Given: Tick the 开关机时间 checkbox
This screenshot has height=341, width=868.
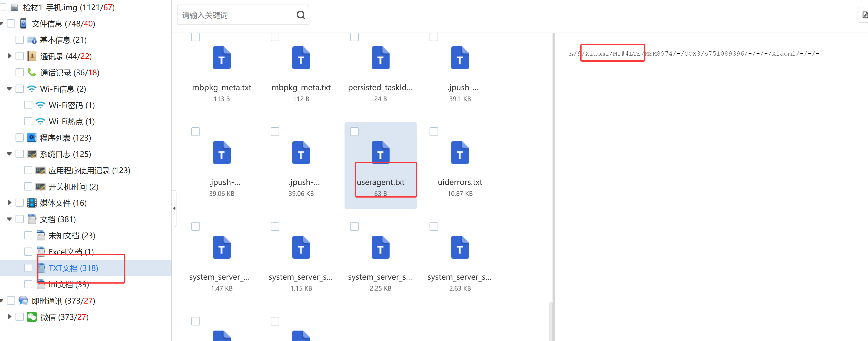Looking at the screenshot, I should click(x=28, y=186).
